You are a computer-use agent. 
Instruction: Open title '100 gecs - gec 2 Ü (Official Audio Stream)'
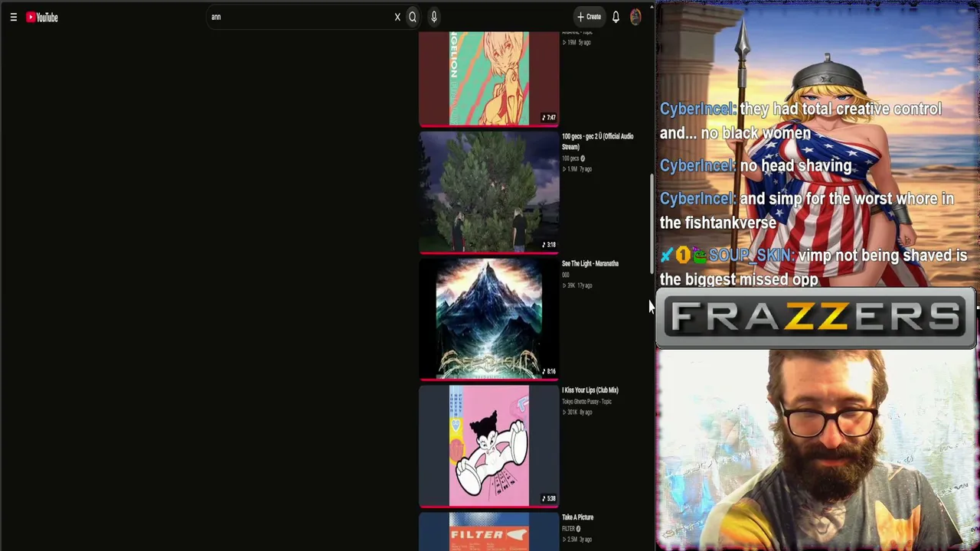(x=598, y=142)
